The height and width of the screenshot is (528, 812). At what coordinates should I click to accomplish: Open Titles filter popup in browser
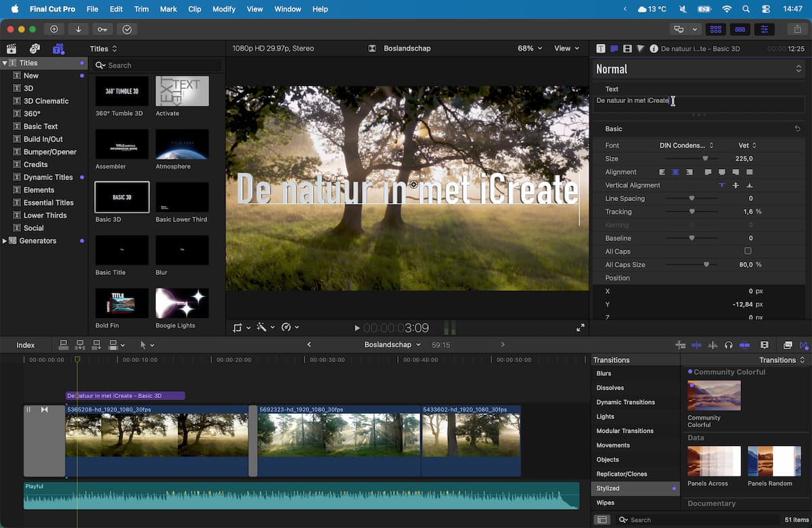point(104,49)
